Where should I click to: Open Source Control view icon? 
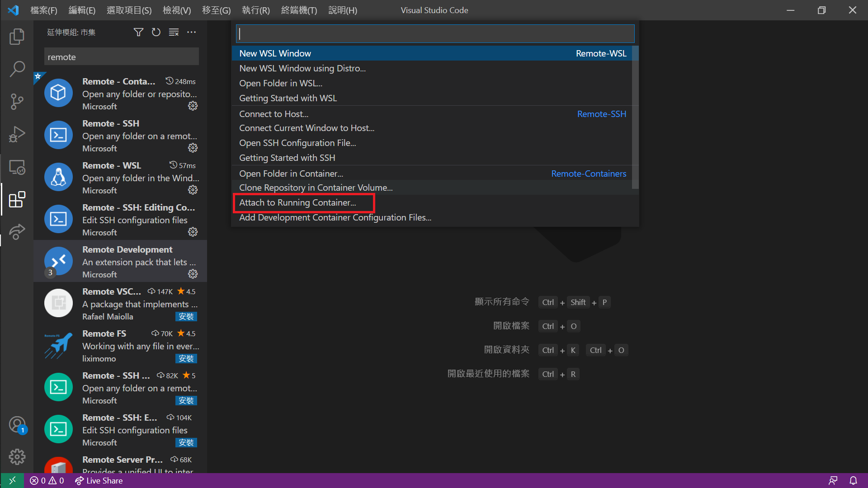tap(17, 102)
